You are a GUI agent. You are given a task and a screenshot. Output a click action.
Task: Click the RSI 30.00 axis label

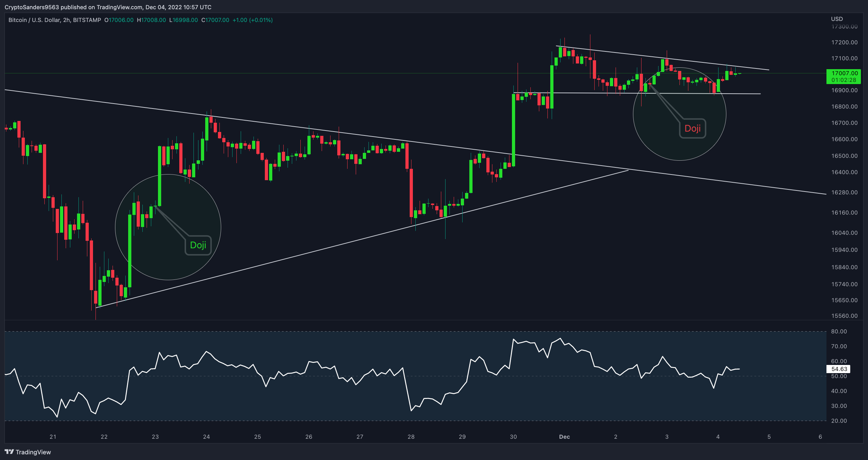[x=839, y=406]
